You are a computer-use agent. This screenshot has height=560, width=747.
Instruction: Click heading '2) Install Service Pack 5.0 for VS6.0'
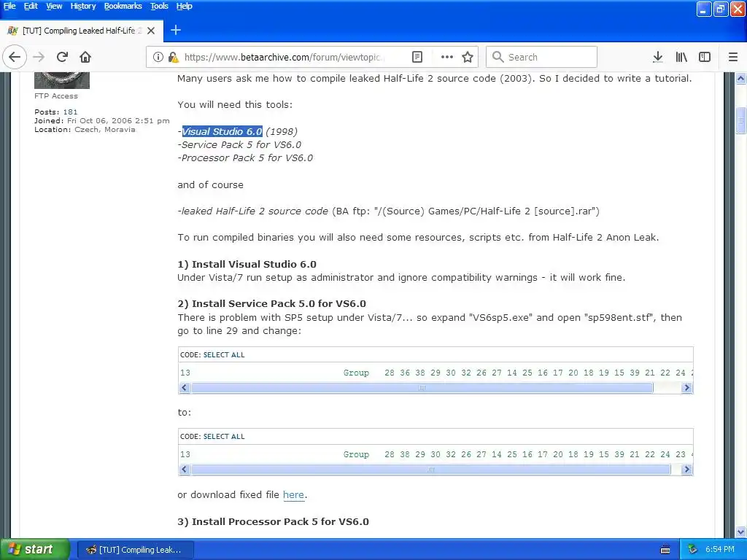pyautogui.click(x=271, y=304)
